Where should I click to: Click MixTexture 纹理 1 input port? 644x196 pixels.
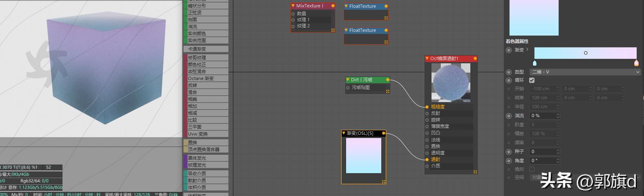click(293, 20)
